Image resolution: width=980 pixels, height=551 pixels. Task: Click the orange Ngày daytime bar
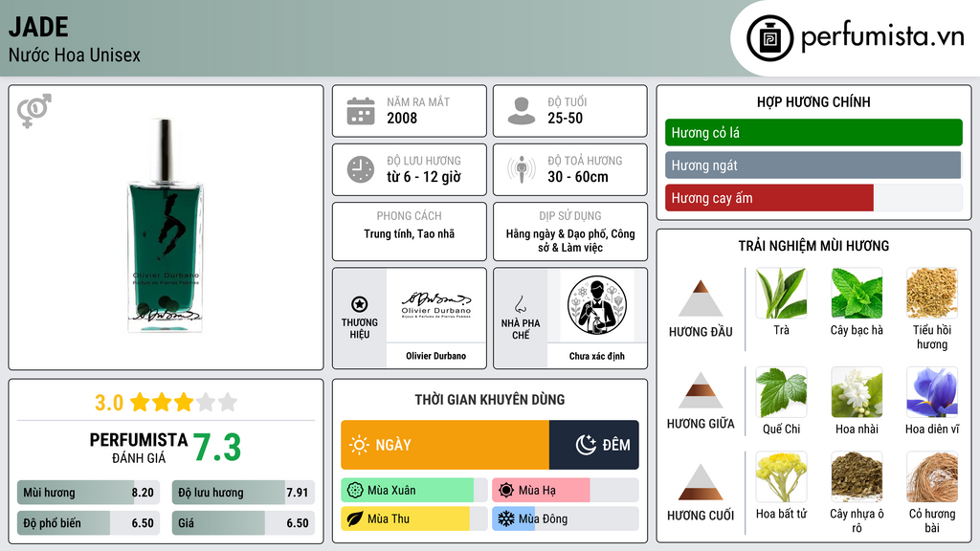445,445
